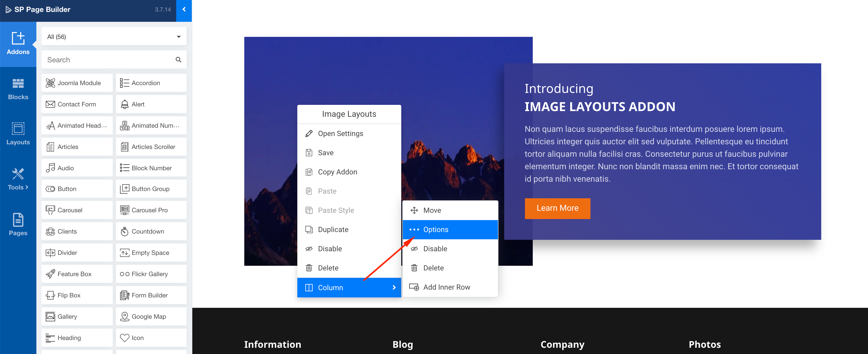The width and height of the screenshot is (868, 354).
Task: Collapse the SP Page Builder sidebar
Action: (184, 9)
